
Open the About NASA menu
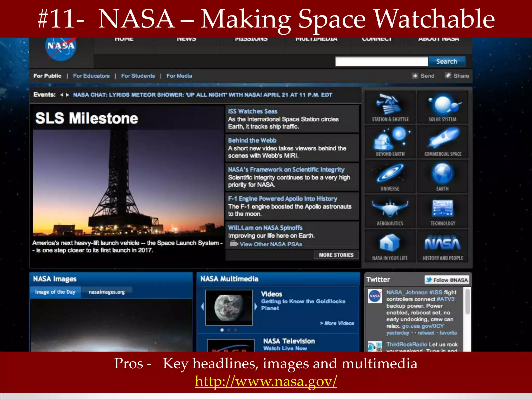[439, 39]
